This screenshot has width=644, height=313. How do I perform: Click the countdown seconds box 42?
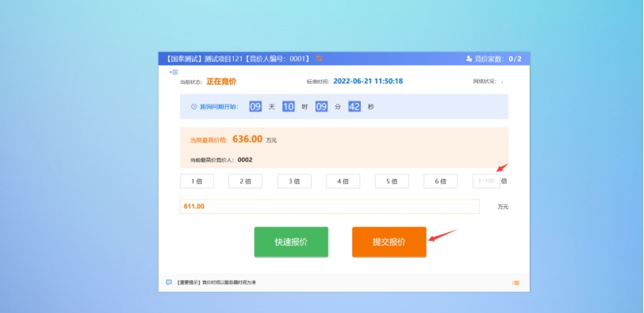click(x=355, y=107)
